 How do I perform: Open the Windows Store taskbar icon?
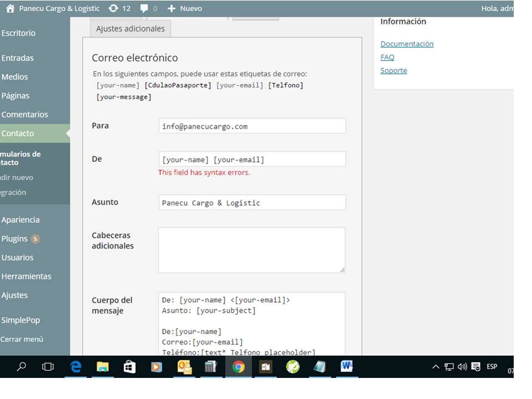(130, 367)
